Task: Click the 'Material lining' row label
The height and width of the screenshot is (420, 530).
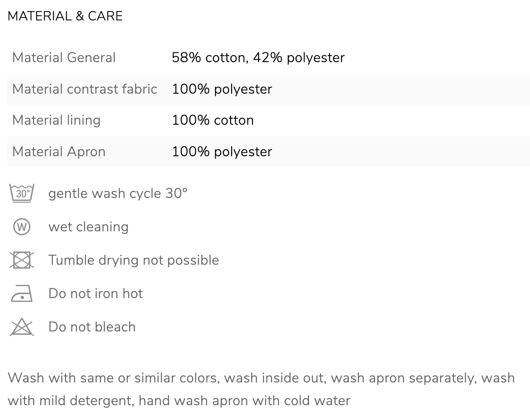Action: (x=57, y=121)
